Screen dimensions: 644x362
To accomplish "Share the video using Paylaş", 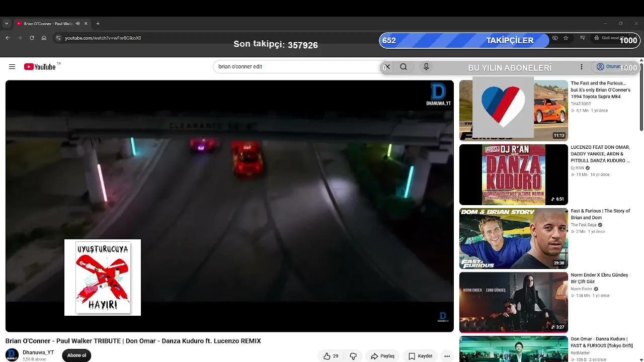I will (382, 356).
